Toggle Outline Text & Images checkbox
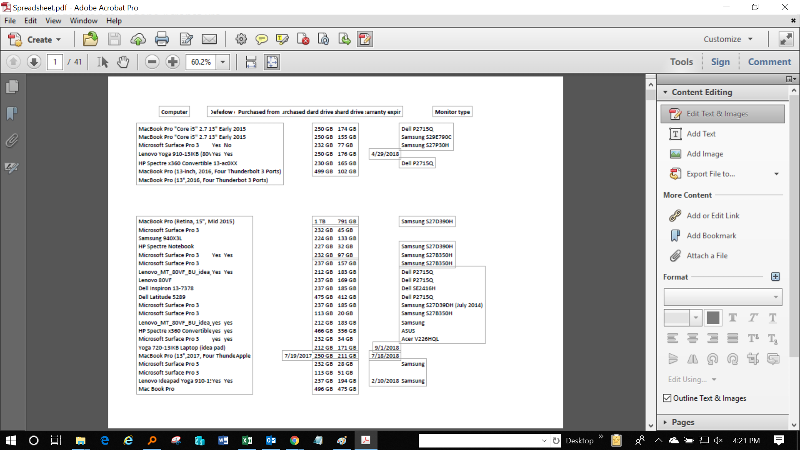Screen dimensions: 800x450 tap(667, 398)
